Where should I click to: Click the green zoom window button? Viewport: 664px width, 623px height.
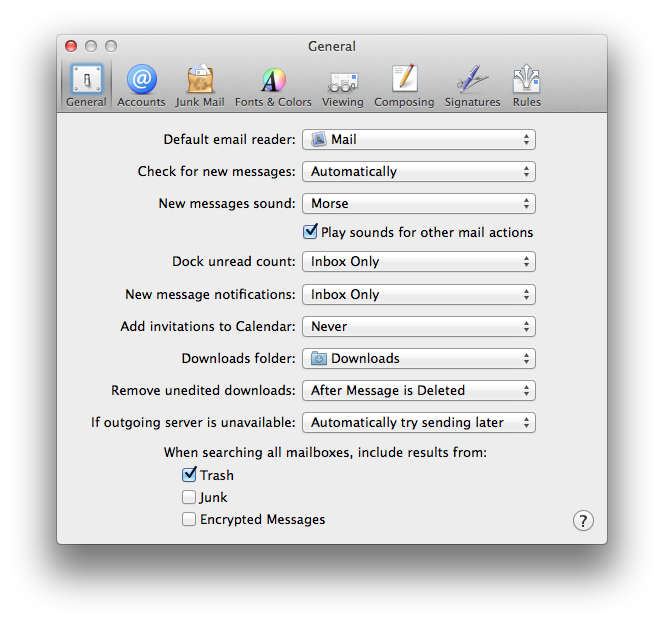coord(111,46)
